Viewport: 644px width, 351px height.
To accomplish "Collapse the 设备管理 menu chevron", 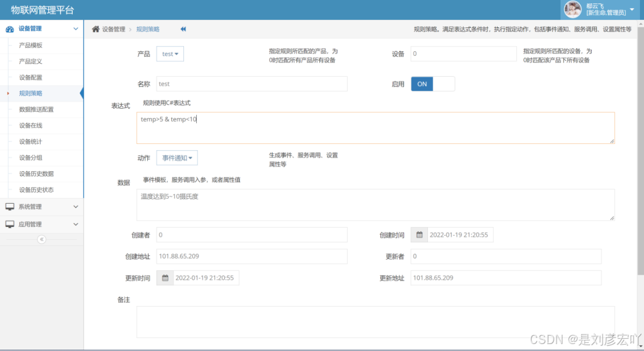I will coord(76,29).
